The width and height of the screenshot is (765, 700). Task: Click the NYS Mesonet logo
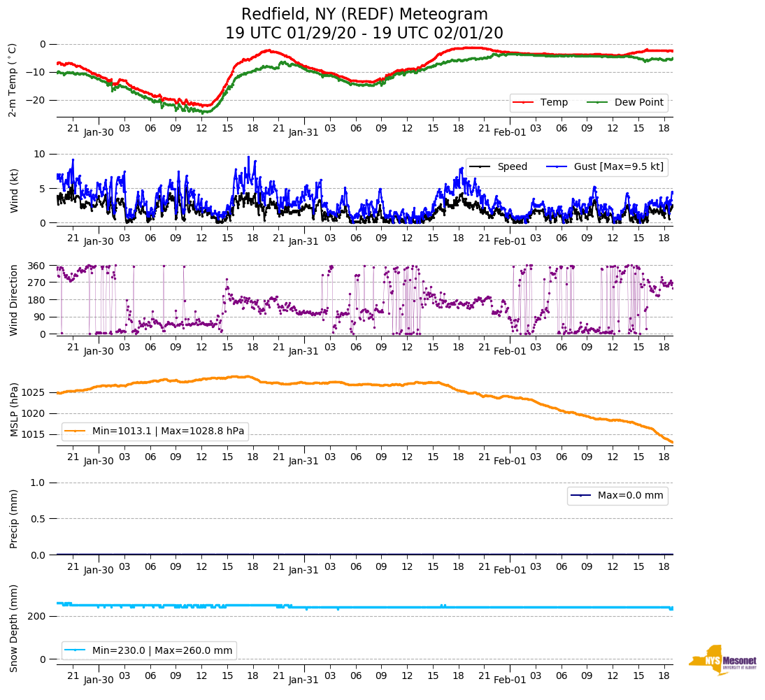pyautogui.click(x=722, y=660)
